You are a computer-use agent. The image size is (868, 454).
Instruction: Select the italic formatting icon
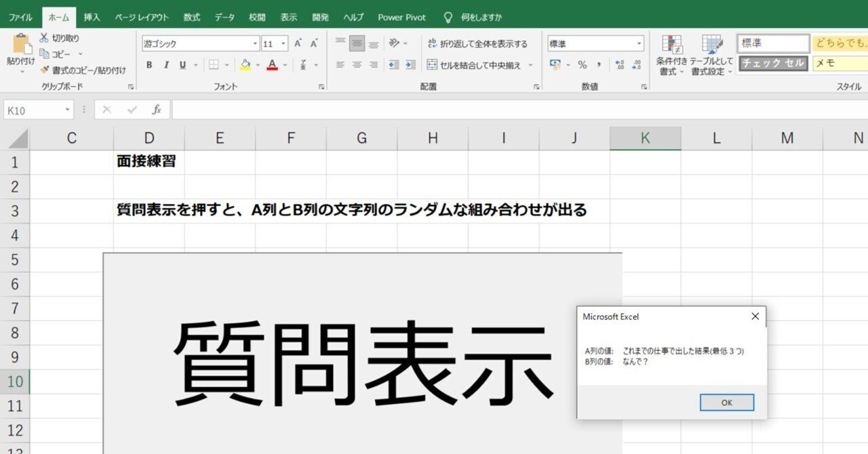[166, 65]
